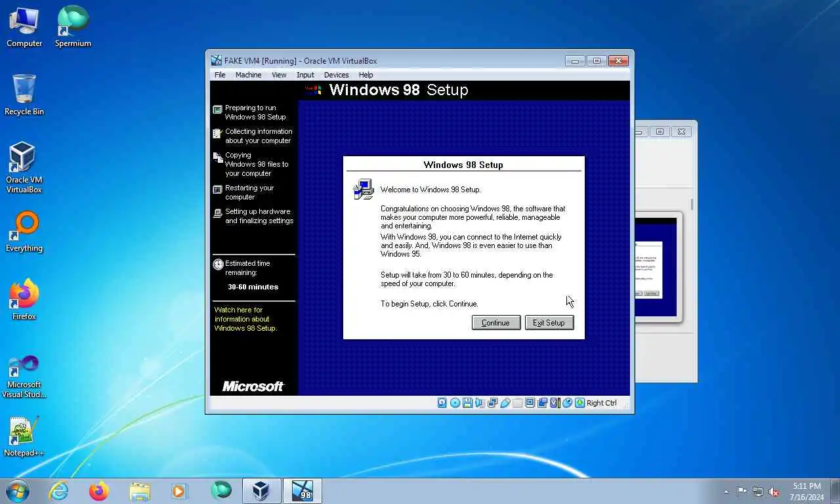Viewport: 840px width, 504px height.
Task: Click Continue to begin Windows 98 Setup
Action: 496,323
